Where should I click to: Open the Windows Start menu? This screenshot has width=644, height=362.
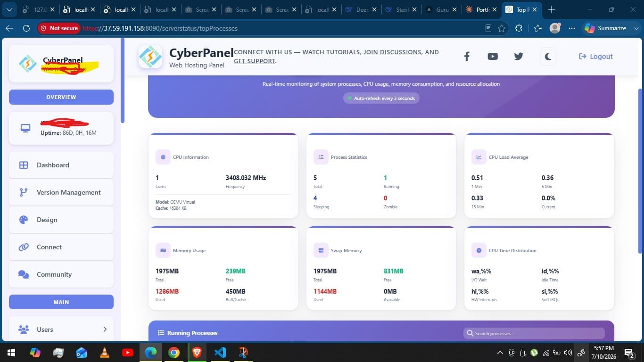10,353
